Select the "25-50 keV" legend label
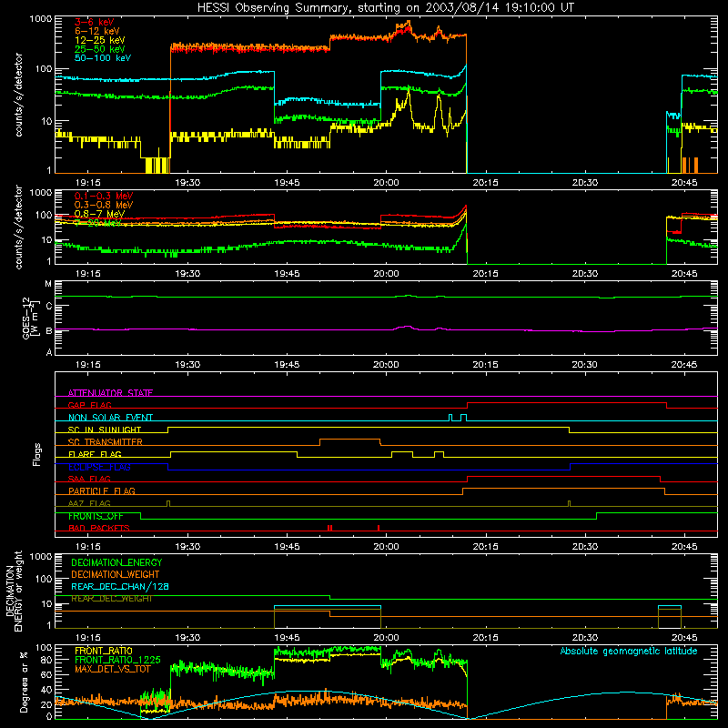Screen dimensions: 728x728 (100, 49)
